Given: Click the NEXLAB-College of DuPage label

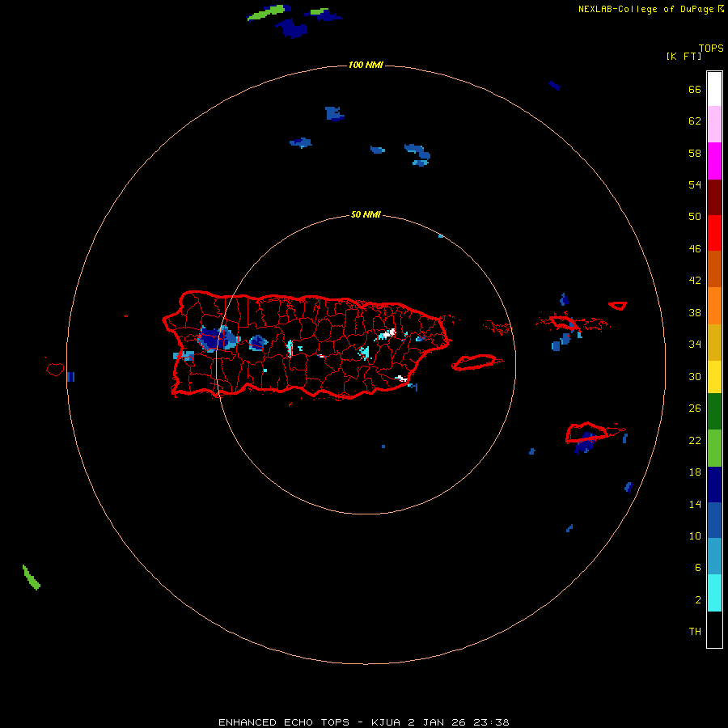Looking at the screenshot, I should [x=645, y=9].
